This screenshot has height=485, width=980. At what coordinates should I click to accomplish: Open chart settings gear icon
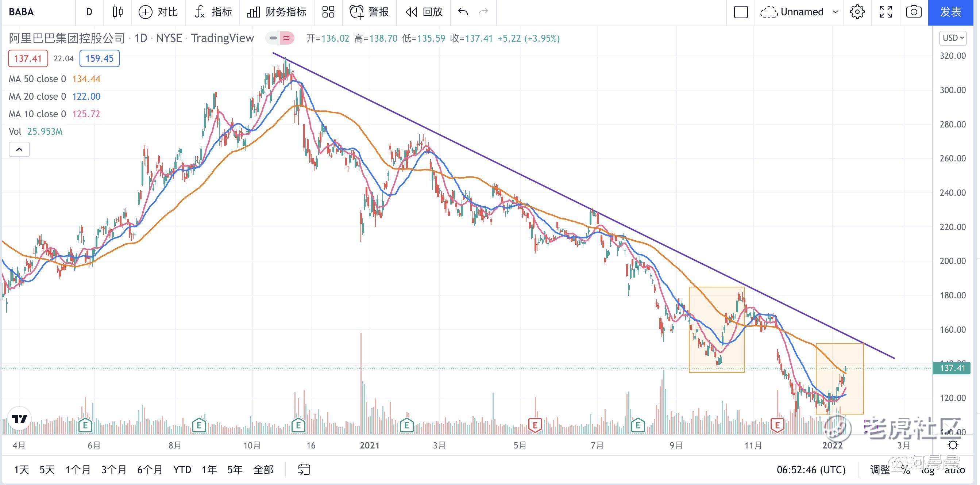[857, 12]
